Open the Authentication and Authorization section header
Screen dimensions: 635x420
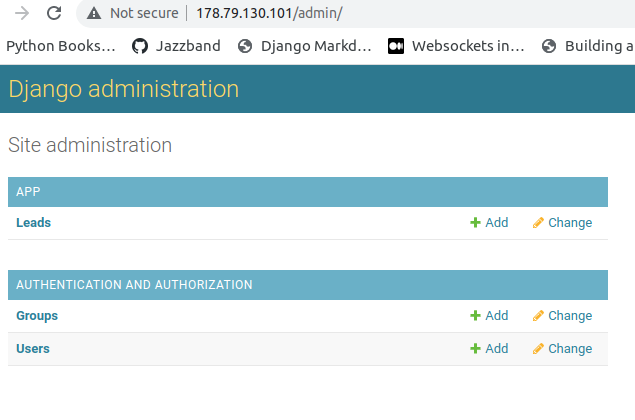point(134,285)
